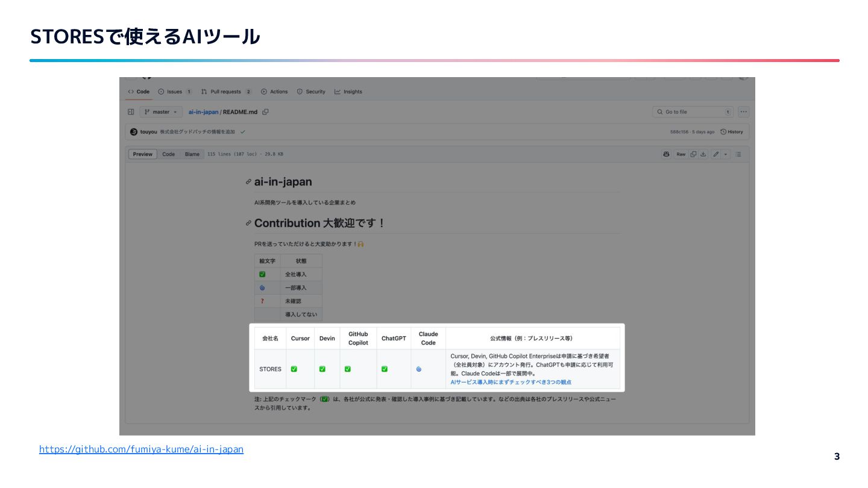Image resolution: width=868 pixels, height=488 pixels.
Task: Collapse the file tree sidebar icon
Action: [131, 112]
